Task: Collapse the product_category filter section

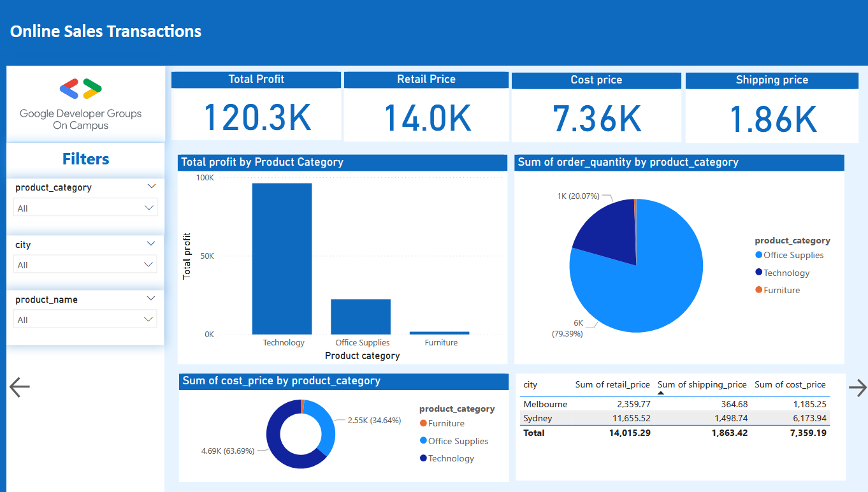Action: pyautogui.click(x=151, y=186)
